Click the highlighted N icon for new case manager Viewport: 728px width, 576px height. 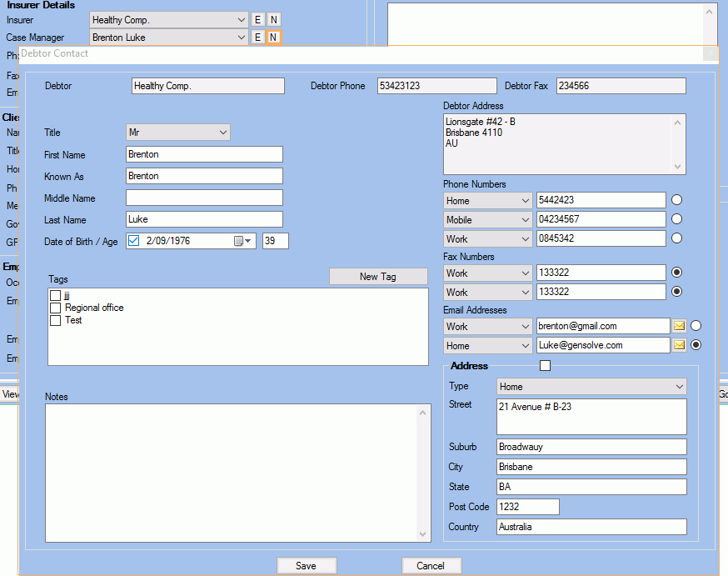pyautogui.click(x=272, y=38)
